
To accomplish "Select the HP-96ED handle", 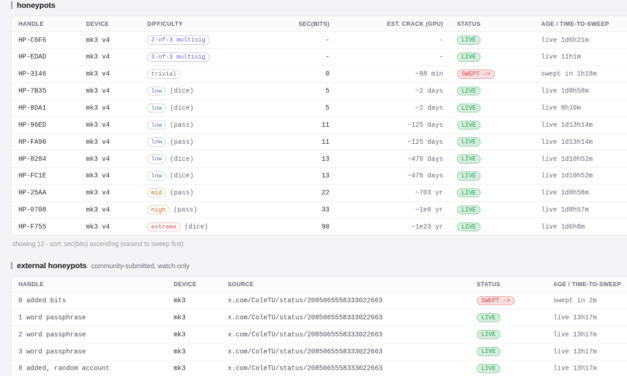I will point(32,125).
